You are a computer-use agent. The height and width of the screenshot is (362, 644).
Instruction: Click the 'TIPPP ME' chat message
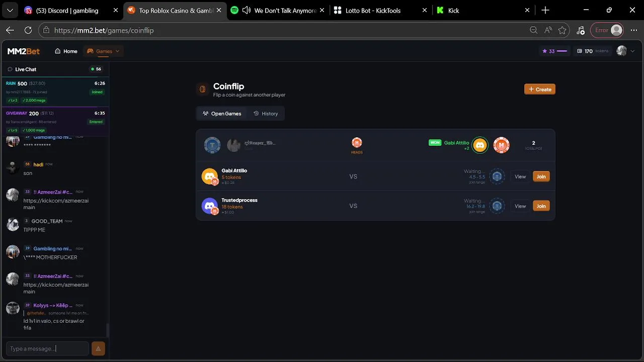[34, 230]
